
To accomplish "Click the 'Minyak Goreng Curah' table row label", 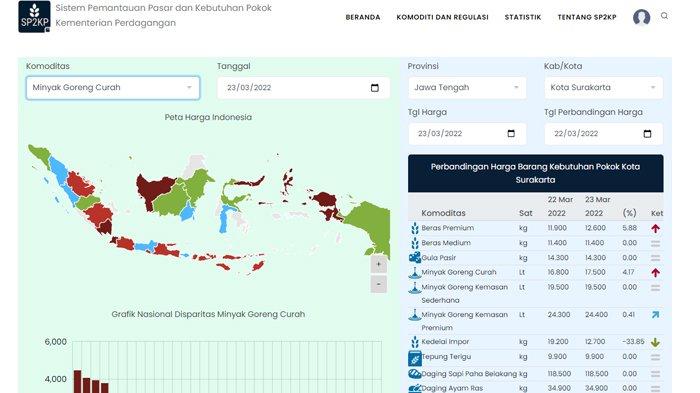I will pos(459,272).
